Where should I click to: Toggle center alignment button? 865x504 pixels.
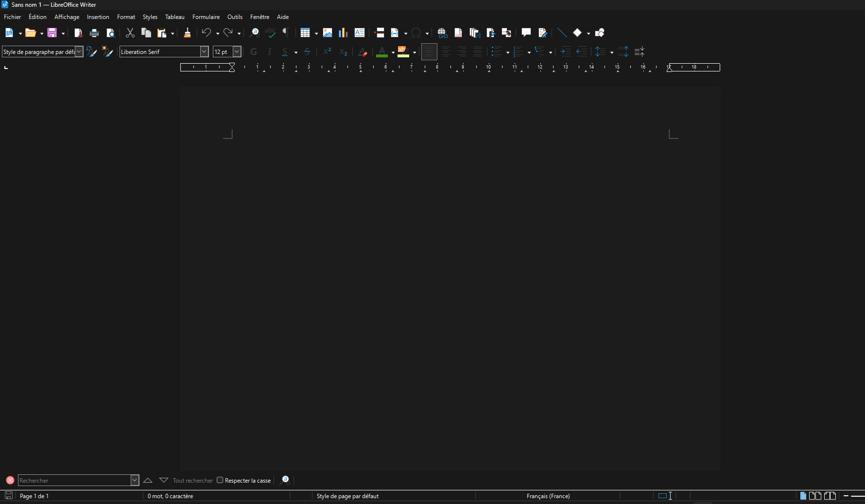(x=446, y=52)
